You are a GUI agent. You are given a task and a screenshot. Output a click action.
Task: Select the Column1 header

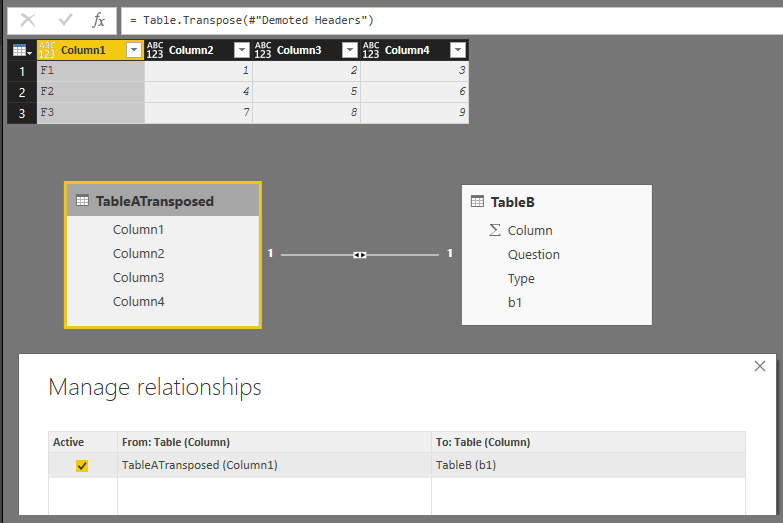83,50
